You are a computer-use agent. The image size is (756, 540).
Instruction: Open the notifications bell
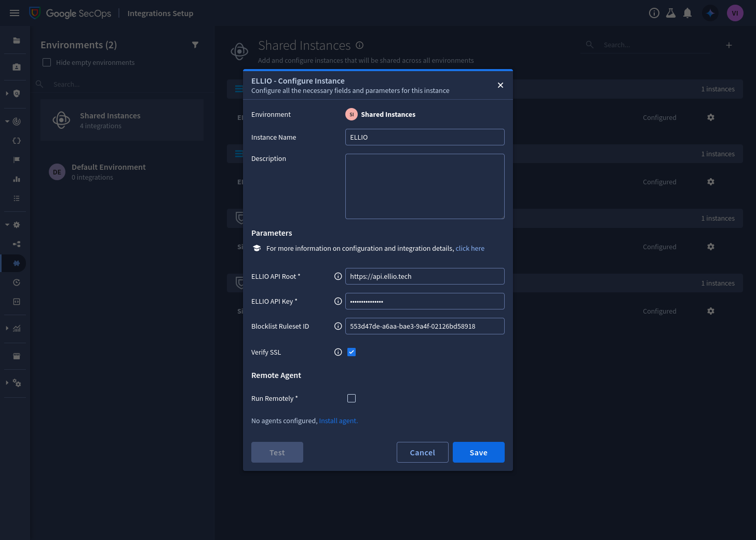[687, 13]
